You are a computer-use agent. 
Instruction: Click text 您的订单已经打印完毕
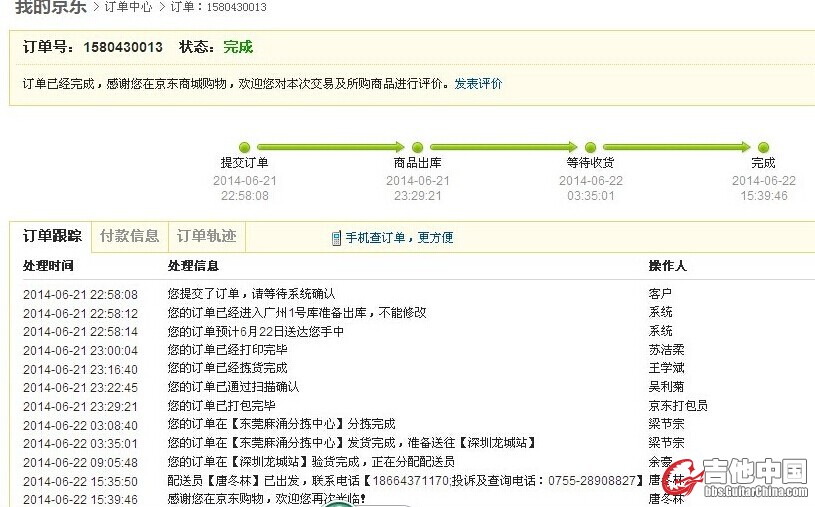click(227, 350)
